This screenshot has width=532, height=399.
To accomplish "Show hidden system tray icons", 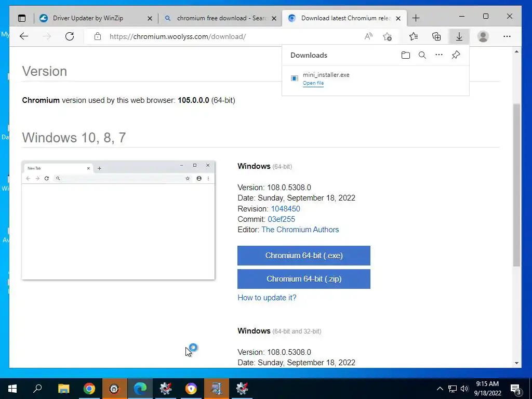I will click(x=440, y=389).
